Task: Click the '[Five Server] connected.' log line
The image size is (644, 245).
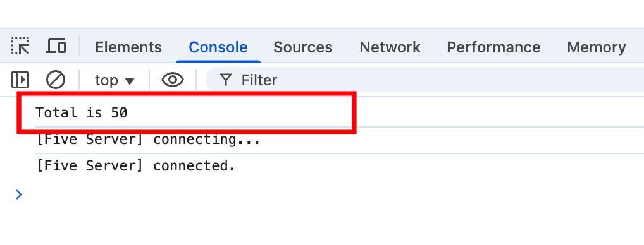Action: pyautogui.click(x=136, y=166)
